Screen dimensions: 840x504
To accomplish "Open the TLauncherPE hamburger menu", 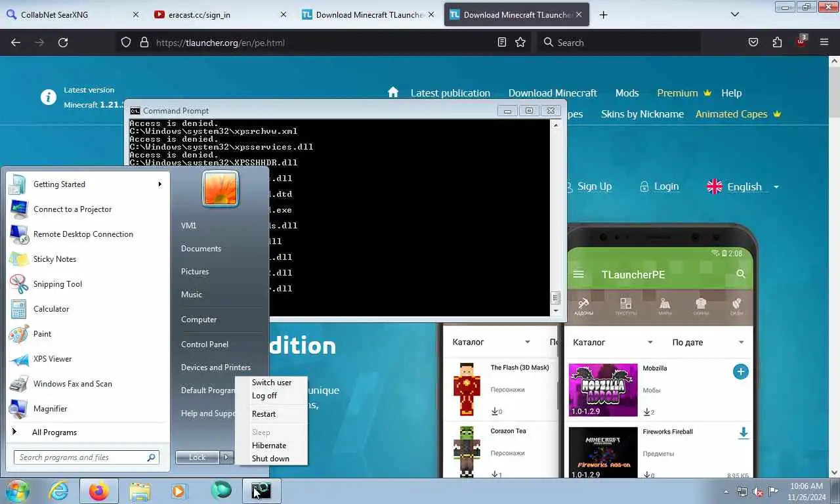I will coord(578,274).
